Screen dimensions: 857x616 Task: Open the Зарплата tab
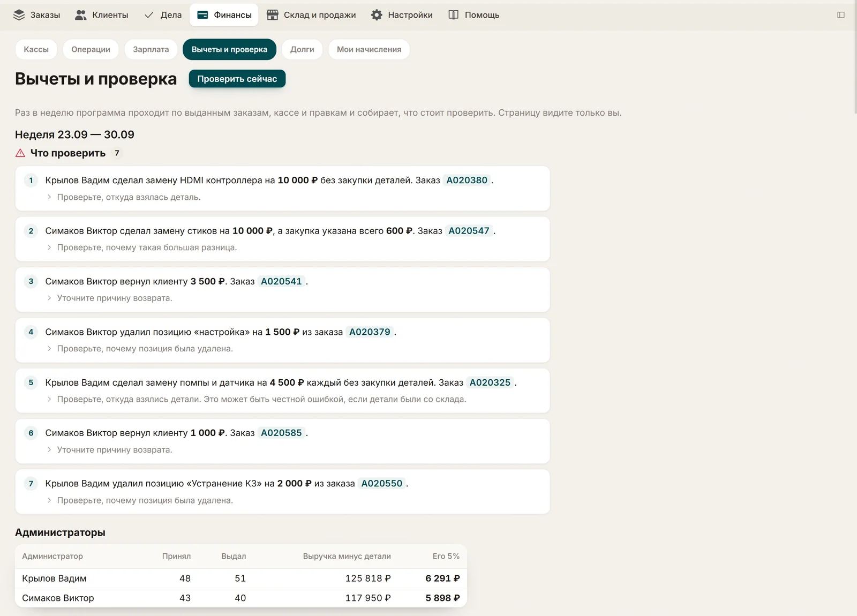point(151,49)
